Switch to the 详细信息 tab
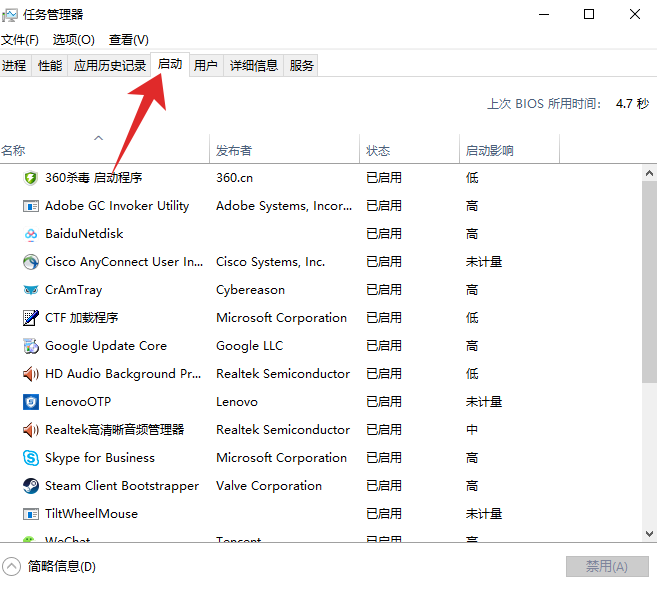Viewport: 657px width, 591px height. 253,65
